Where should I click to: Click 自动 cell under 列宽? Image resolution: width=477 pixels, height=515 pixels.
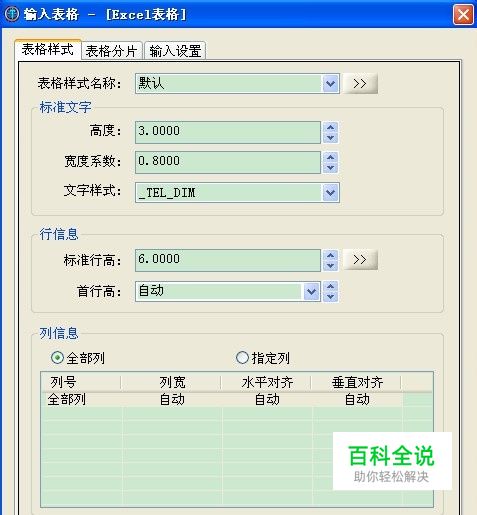172,399
